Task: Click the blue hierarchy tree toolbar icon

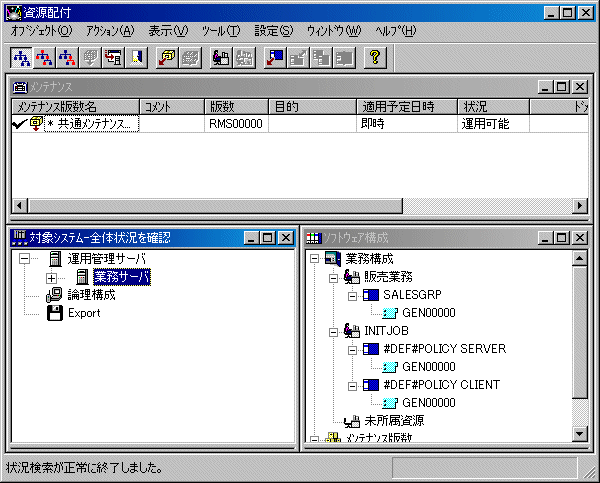Action: click(x=21, y=58)
